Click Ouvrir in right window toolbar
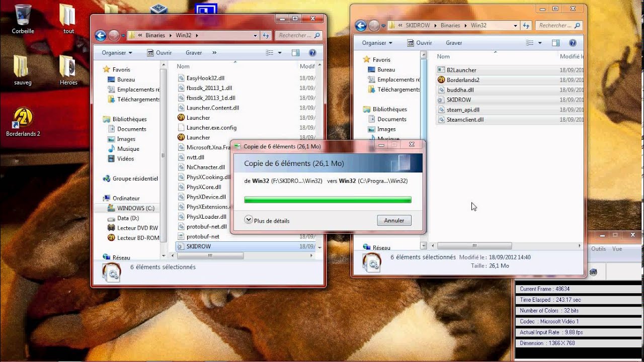 pos(420,43)
